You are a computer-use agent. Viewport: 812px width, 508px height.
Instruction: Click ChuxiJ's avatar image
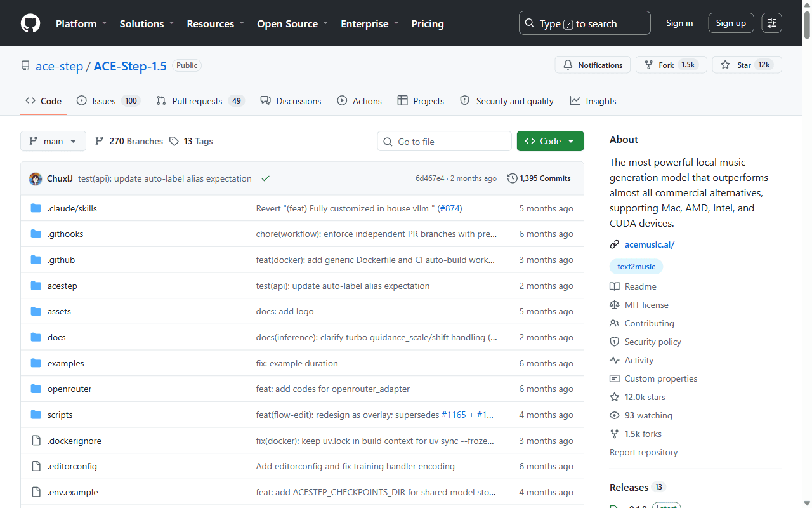click(36, 178)
